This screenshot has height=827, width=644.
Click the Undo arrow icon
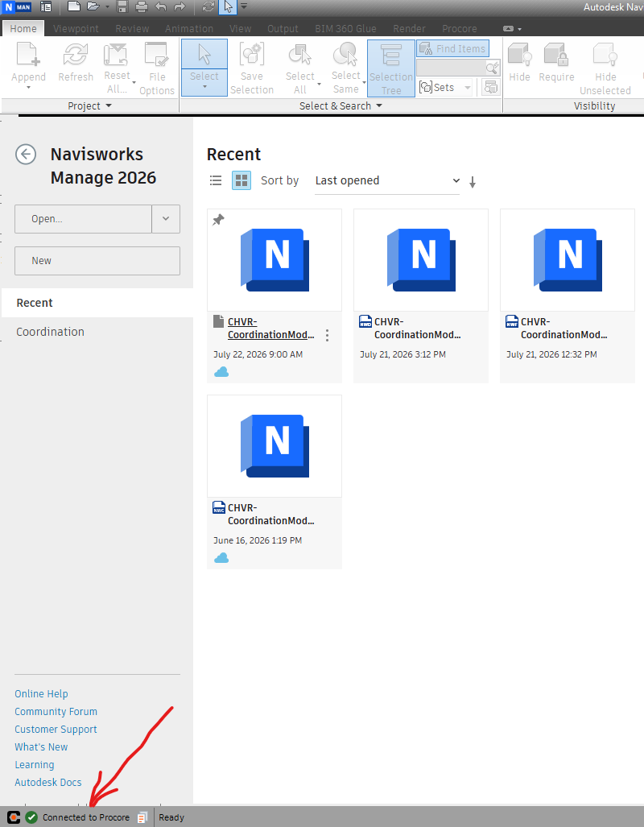(161, 7)
